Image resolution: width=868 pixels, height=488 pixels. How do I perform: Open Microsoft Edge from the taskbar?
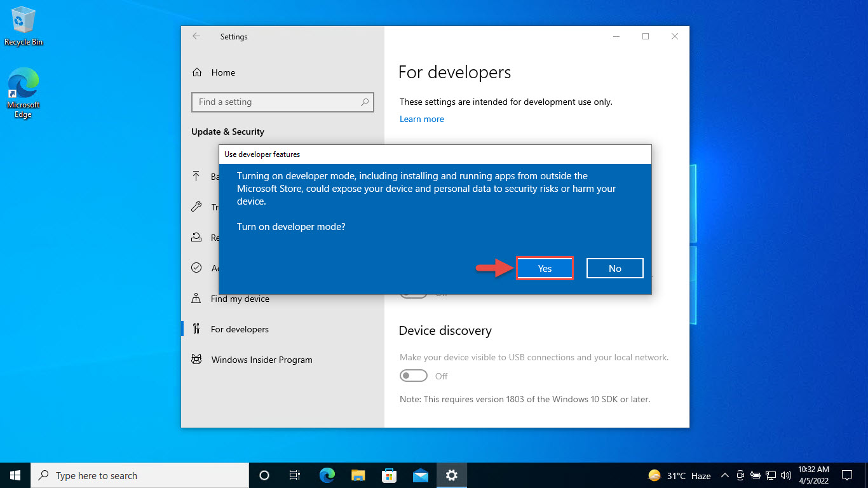tap(327, 475)
